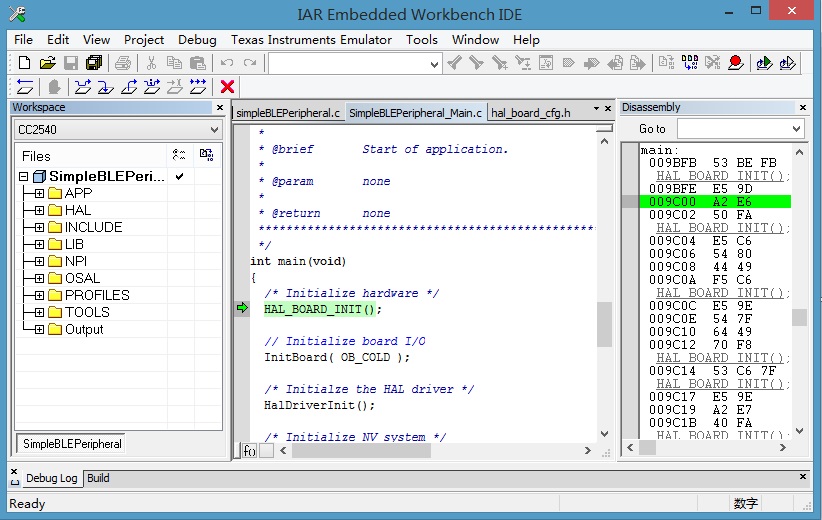This screenshot has width=822, height=520.
Task: Expand the Output folder
Action: click(x=39, y=329)
